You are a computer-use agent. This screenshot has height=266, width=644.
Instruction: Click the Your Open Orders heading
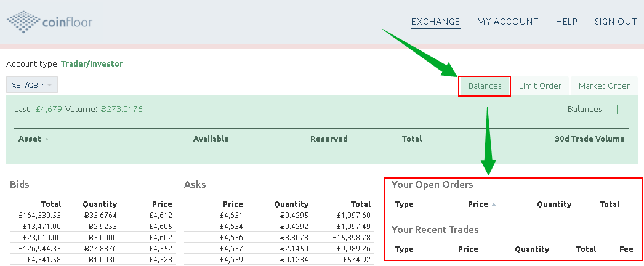click(x=432, y=185)
